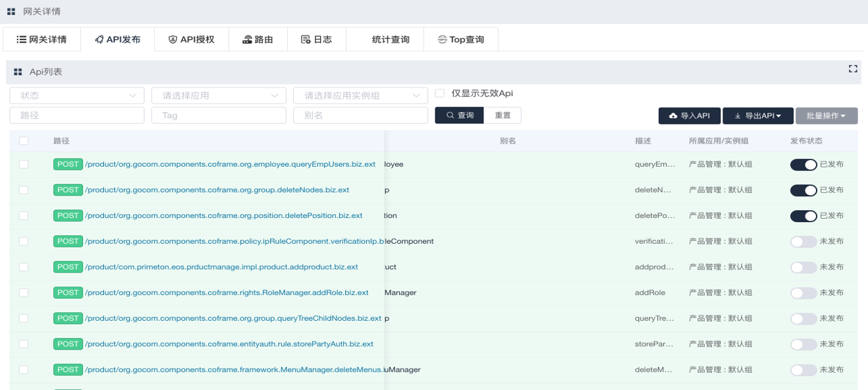This screenshot has height=390, width=868.
Task: Click the grid icon beside Api列表 heading
Action: [x=18, y=72]
